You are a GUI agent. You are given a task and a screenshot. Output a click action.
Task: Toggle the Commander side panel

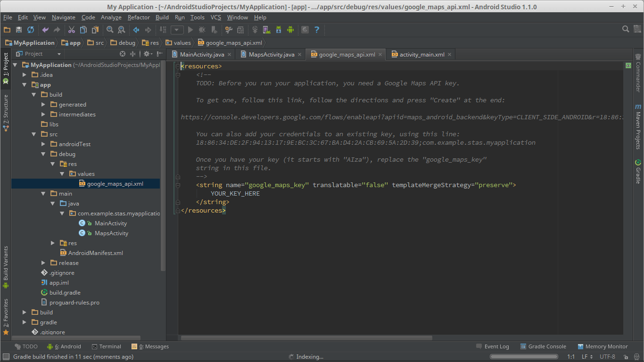(638, 73)
